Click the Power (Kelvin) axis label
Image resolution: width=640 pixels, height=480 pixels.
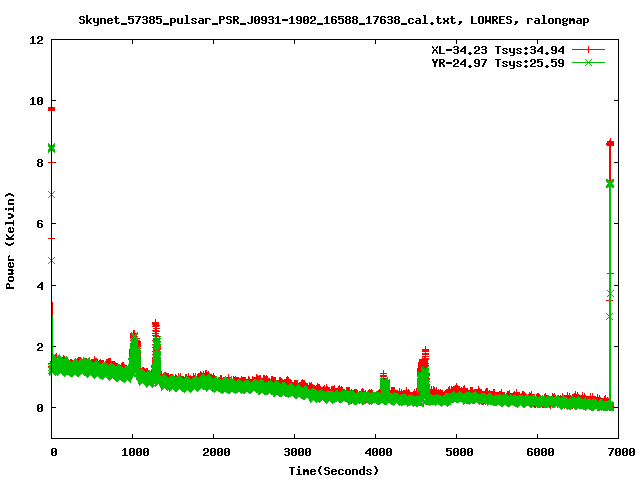(10, 241)
